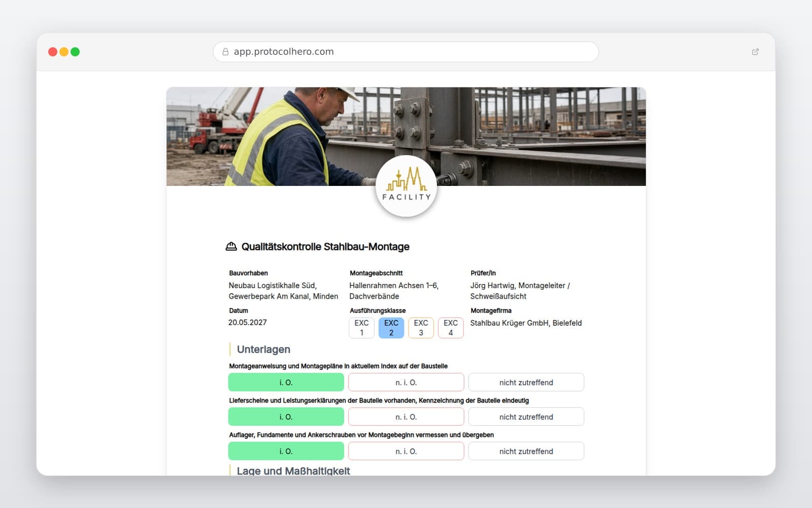Viewport: 812px width, 508px height.
Task: Select execution class EXC 1
Action: [362, 328]
